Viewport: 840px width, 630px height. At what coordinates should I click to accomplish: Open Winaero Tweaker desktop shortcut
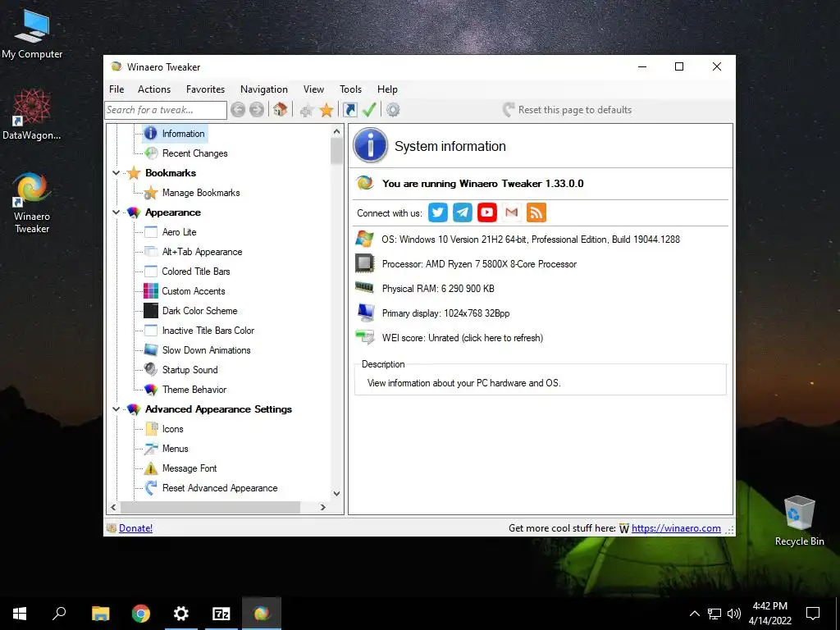tap(32, 203)
